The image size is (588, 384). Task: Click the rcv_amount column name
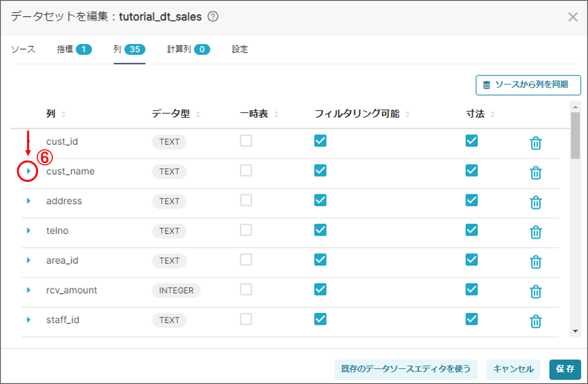(x=72, y=290)
